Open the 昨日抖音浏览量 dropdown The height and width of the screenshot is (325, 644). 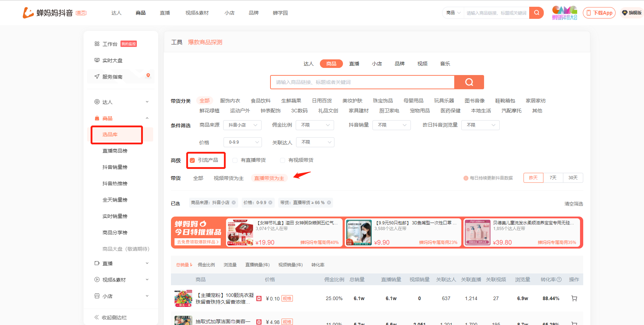click(x=481, y=125)
